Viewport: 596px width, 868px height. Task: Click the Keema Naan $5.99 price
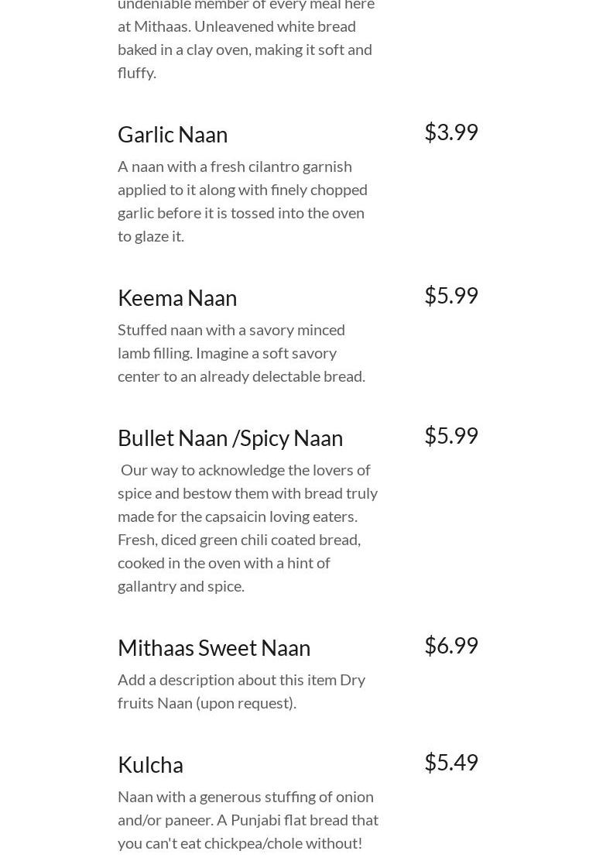(x=450, y=296)
